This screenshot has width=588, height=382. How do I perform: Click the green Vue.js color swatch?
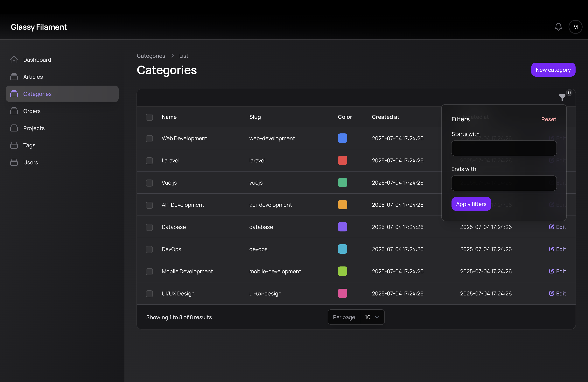point(342,182)
